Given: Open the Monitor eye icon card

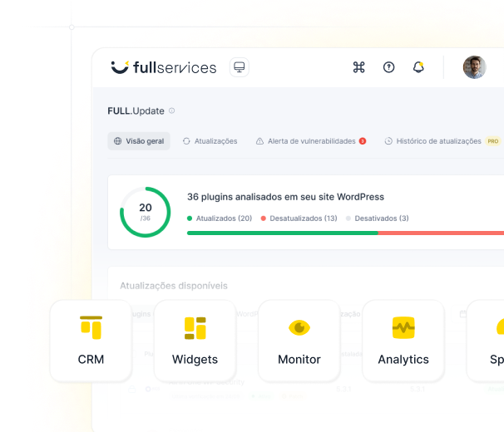Looking at the screenshot, I should pos(299,341).
